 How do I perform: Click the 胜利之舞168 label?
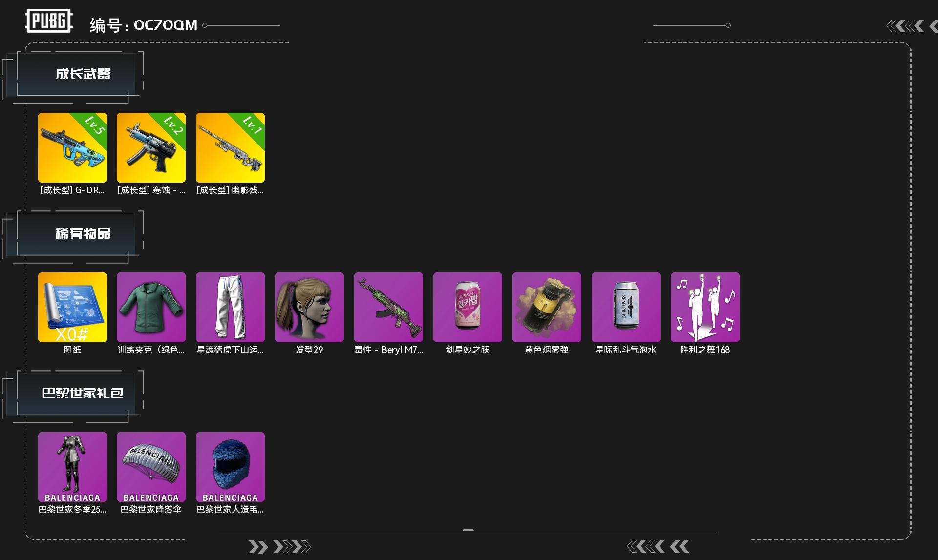[x=705, y=350]
